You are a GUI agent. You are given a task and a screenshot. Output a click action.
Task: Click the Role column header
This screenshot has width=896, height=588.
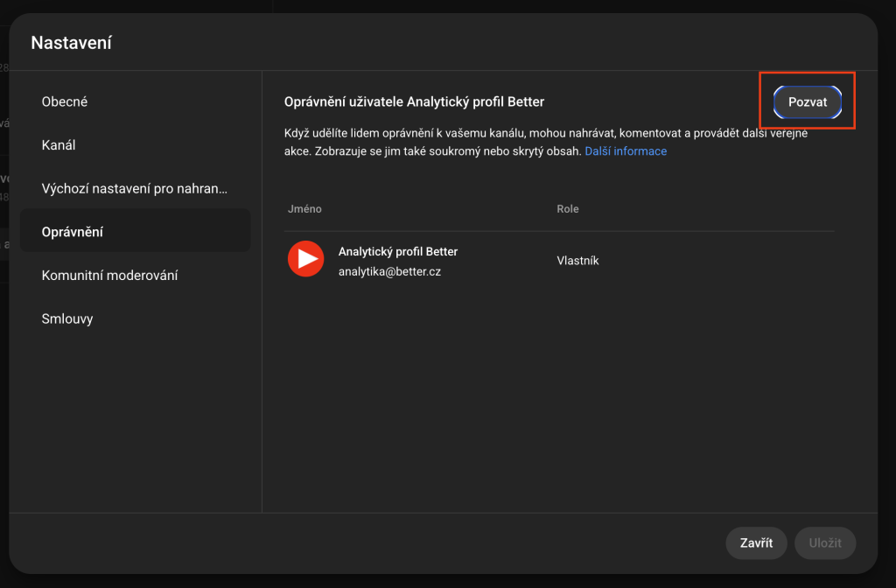(567, 209)
